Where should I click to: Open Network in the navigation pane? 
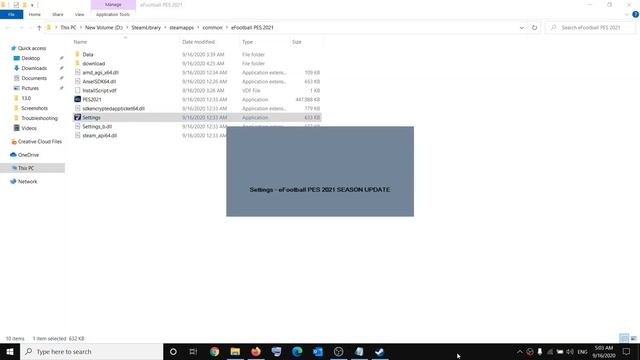[x=27, y=182]
